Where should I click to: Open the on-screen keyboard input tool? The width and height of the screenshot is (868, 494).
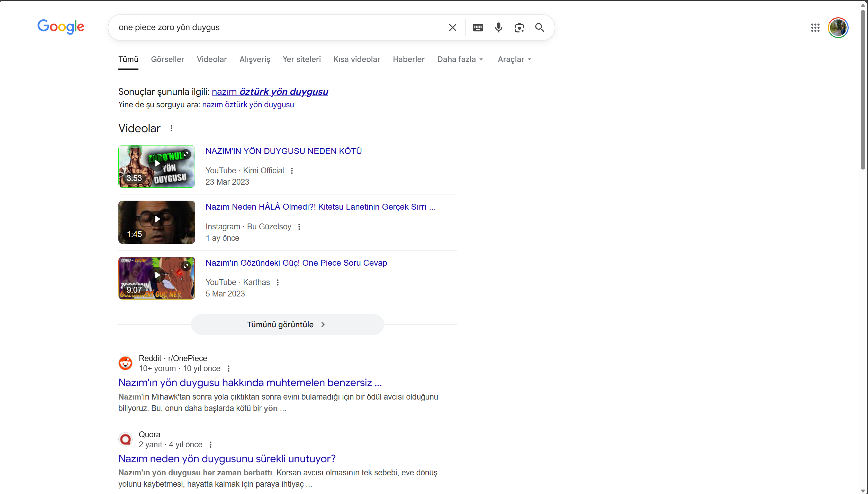(x=478, y=28)
